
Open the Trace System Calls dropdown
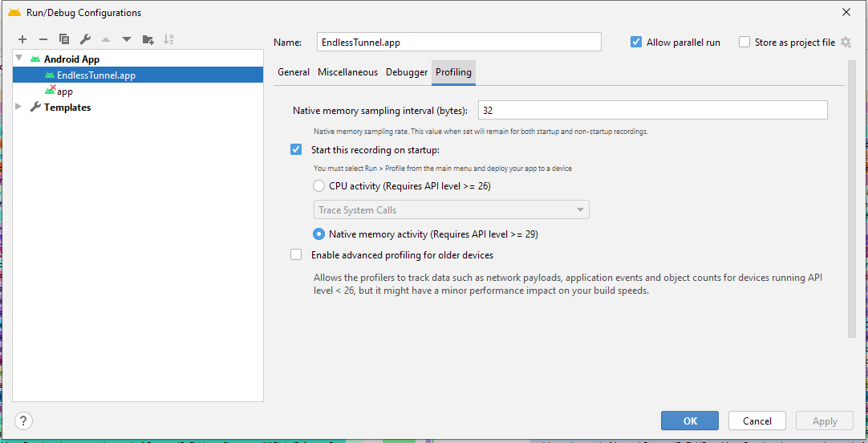point(451,210)
